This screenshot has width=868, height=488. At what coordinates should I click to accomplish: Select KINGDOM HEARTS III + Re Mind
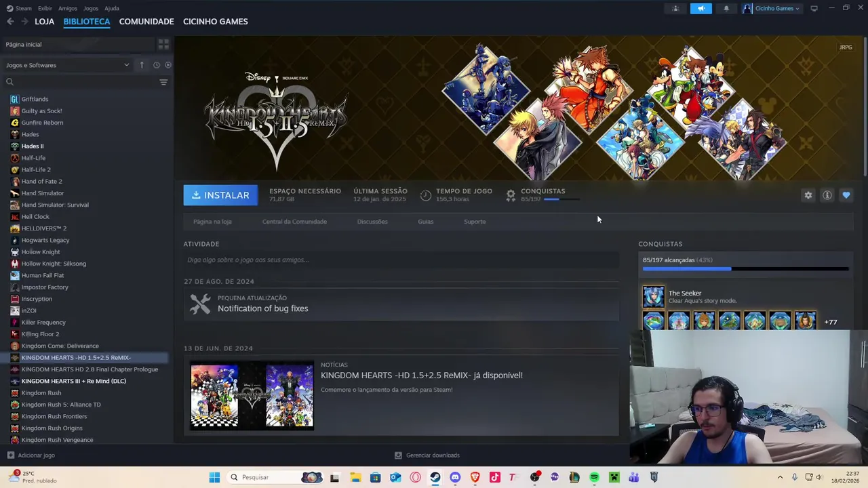73,381
